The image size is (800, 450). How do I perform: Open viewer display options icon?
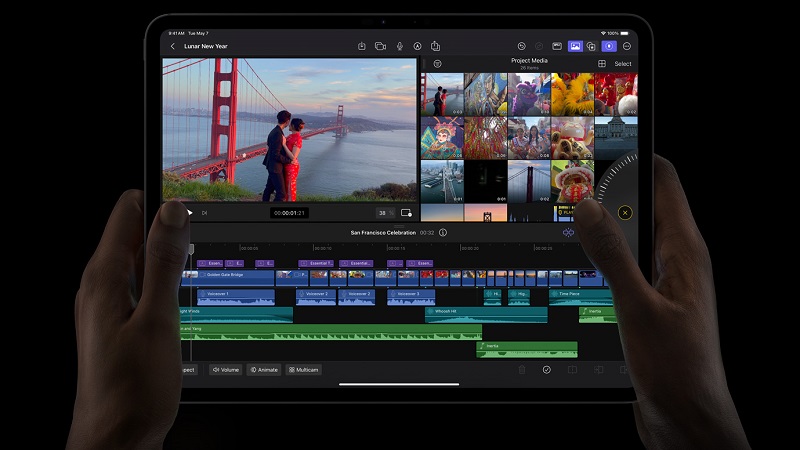point(406,213)
